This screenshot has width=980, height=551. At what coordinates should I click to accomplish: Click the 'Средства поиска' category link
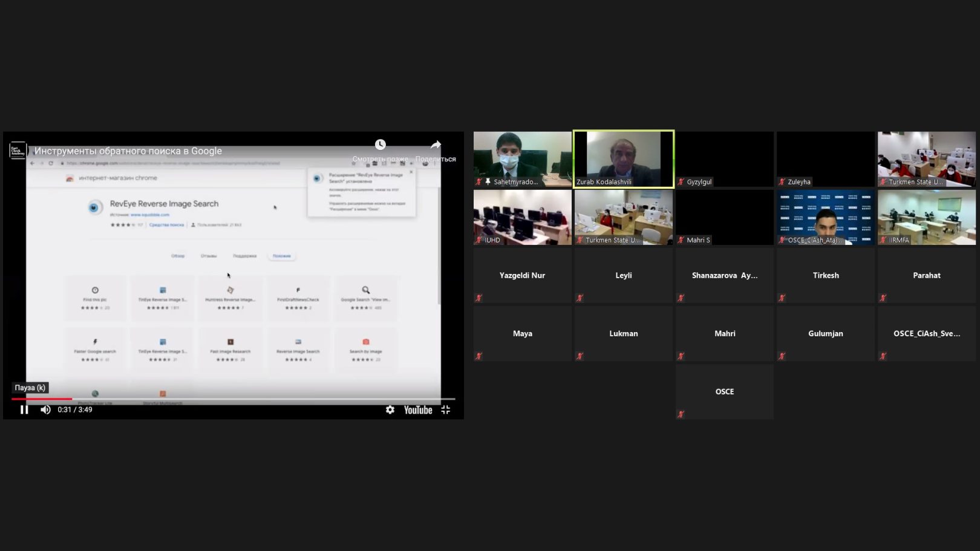click(166, 225)
